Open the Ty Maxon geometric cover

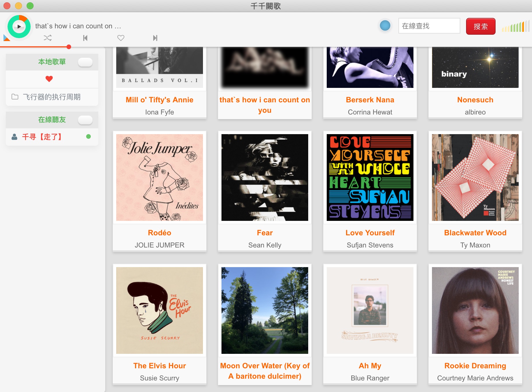click(475, 177)
